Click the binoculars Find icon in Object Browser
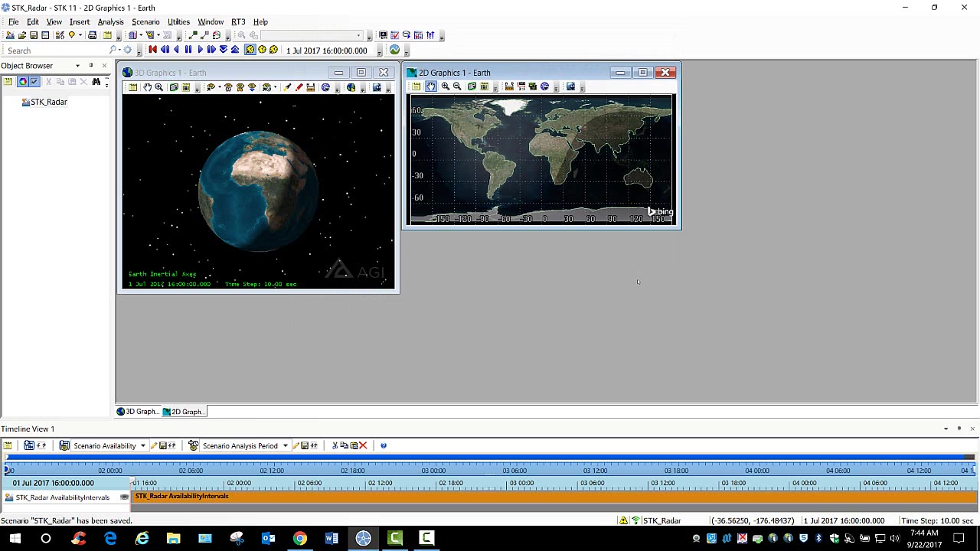This screenshot has width=980, height=551. 96,82
